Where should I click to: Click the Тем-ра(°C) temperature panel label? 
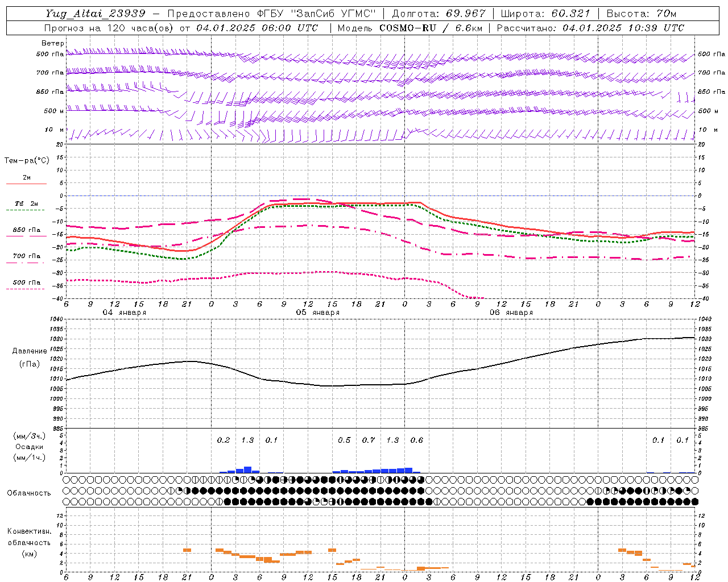[27, 161]
